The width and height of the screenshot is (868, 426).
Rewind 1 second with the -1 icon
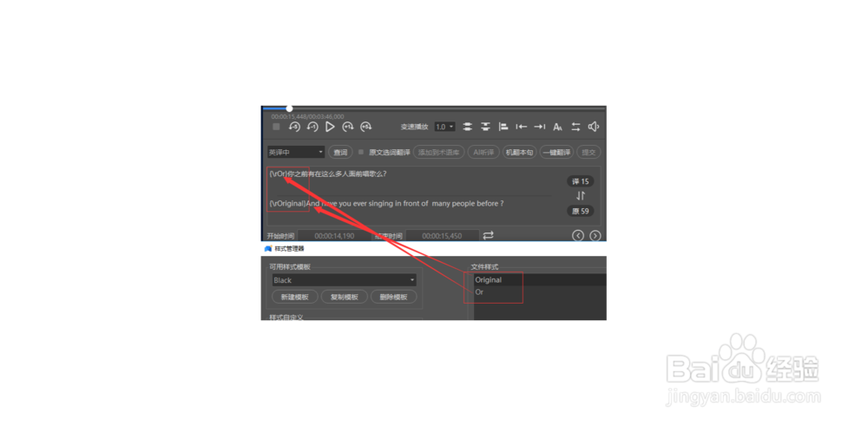click(x=312, y=127)
